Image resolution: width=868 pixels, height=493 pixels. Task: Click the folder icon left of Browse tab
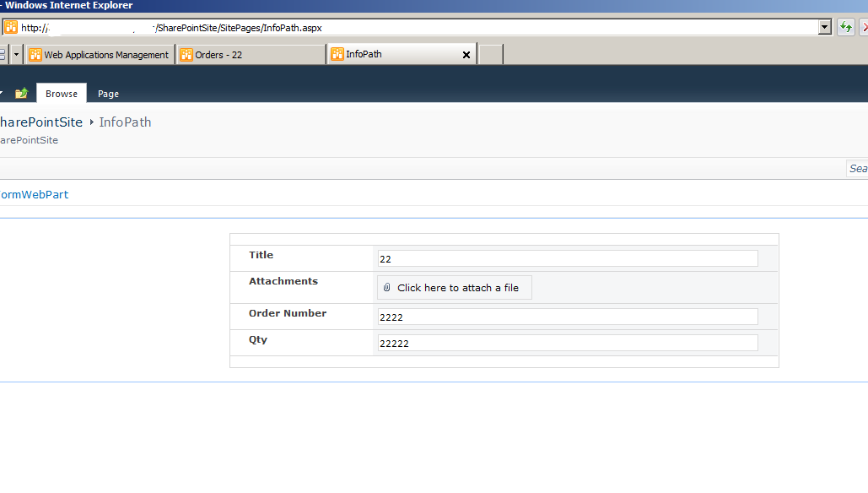21,93
